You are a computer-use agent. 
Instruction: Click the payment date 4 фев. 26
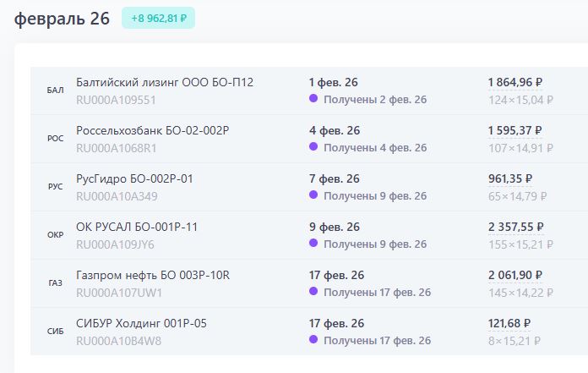click(335, 130)
